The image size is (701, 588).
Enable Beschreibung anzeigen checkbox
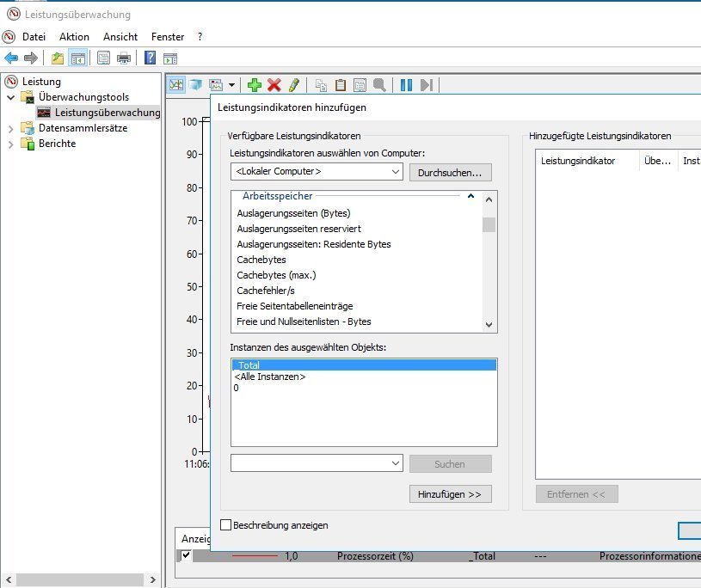(x=225, y=525)
